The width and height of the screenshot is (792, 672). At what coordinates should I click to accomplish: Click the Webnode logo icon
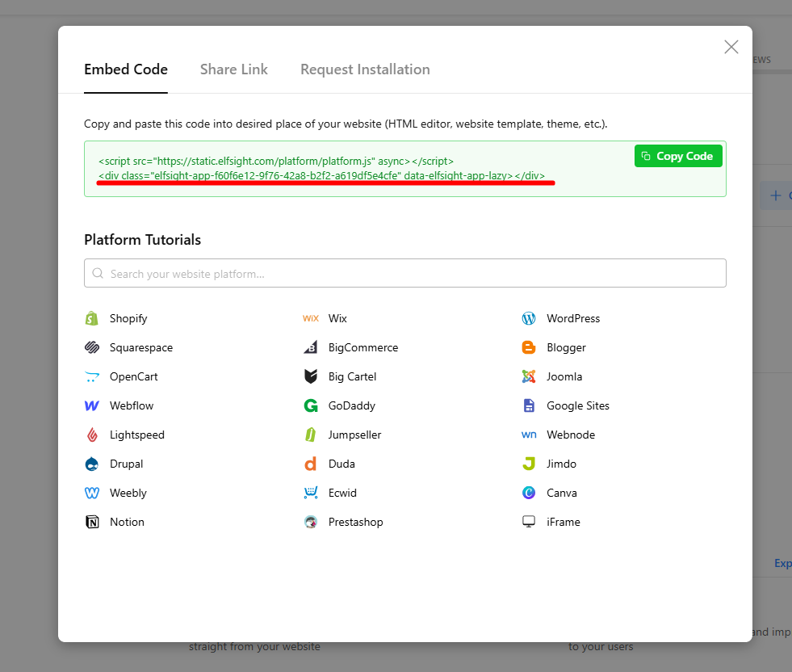tap(529, 435)
